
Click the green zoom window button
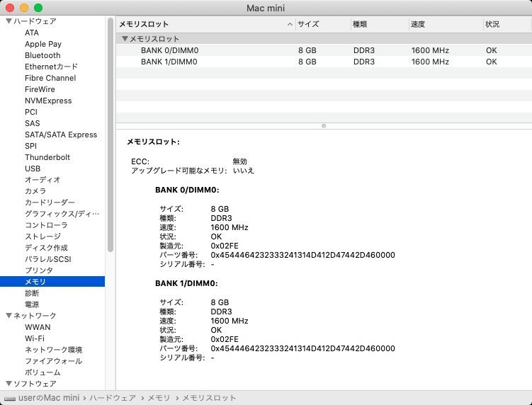[x=38, y=8]
